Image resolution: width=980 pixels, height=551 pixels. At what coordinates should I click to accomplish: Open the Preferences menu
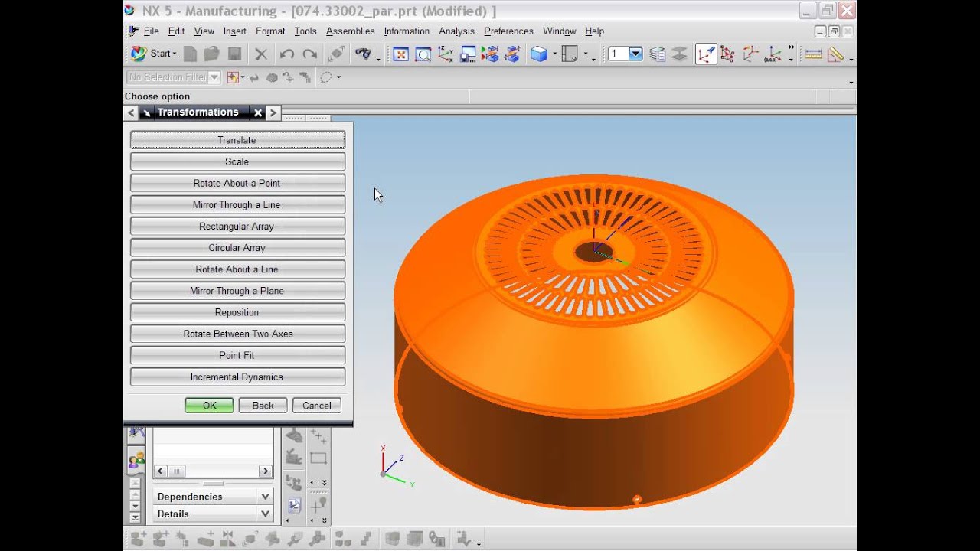click(x=508, y=31)
